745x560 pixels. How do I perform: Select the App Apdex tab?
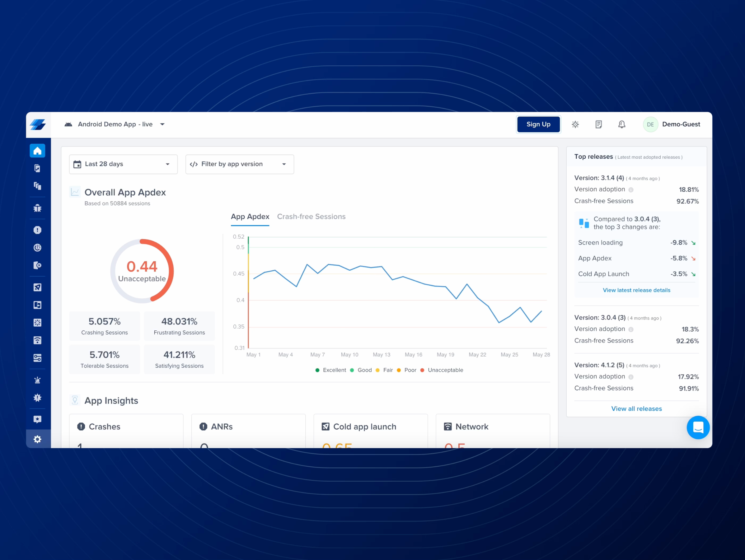(x=250, y=217)
